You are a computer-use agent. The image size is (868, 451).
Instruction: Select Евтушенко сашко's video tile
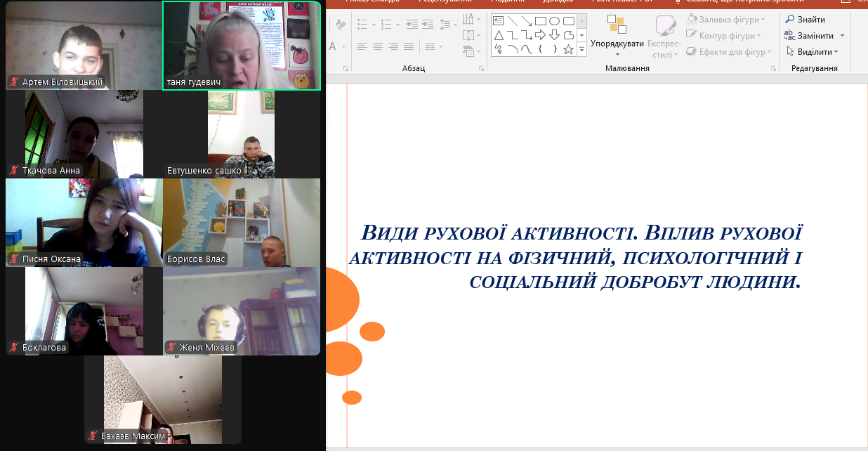point(242,134)
